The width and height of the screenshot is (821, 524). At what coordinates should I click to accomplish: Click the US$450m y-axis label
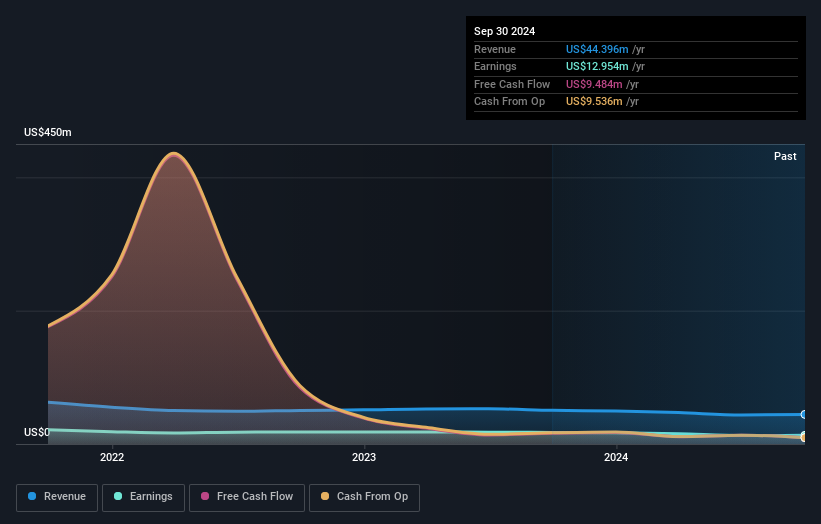point(48,132)
